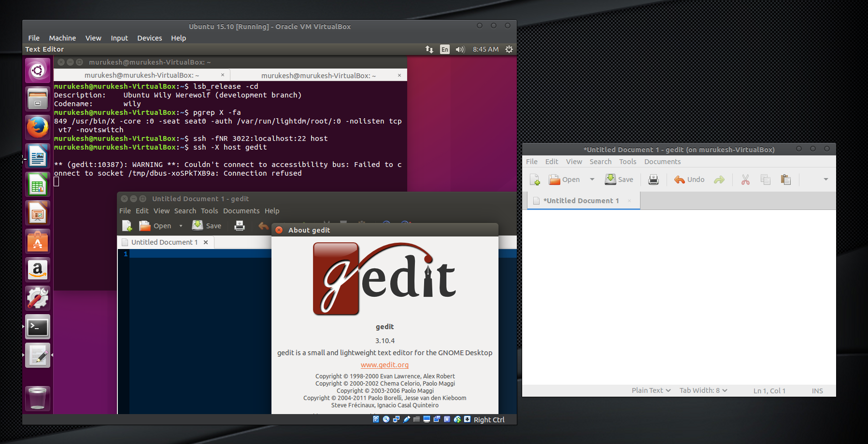This screenshot has height=444, width=868.
Task: Open the Trash from the launcher
Action: 38,399
